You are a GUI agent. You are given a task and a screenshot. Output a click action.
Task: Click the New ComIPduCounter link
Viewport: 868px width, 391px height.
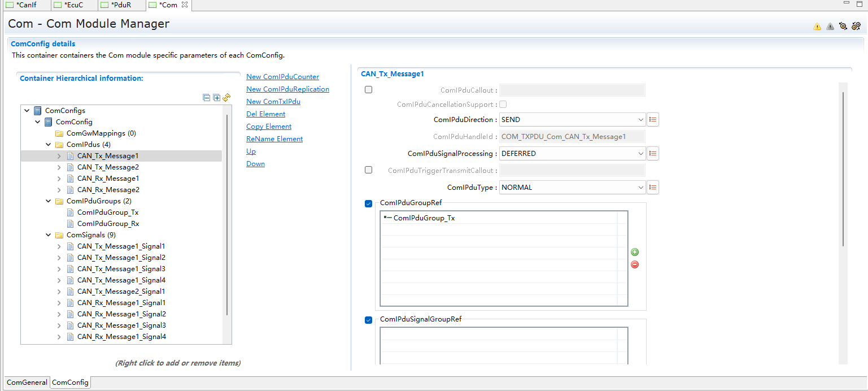282,77
